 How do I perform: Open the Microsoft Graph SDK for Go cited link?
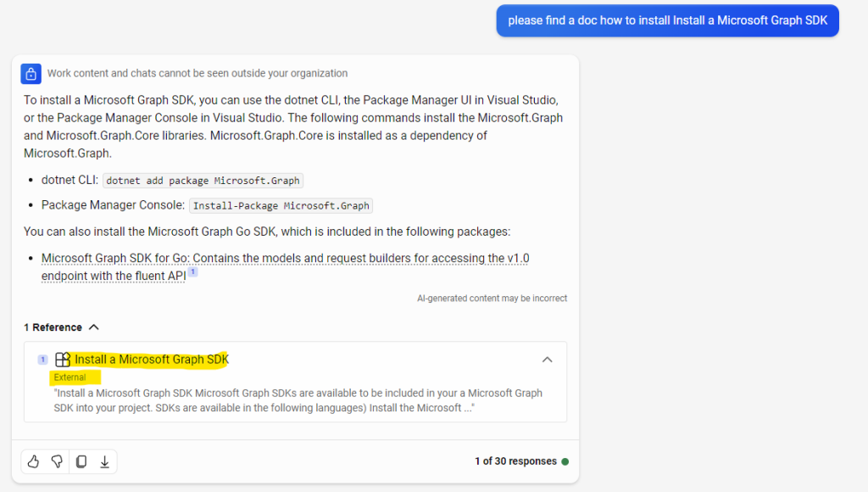click(285, 267)
